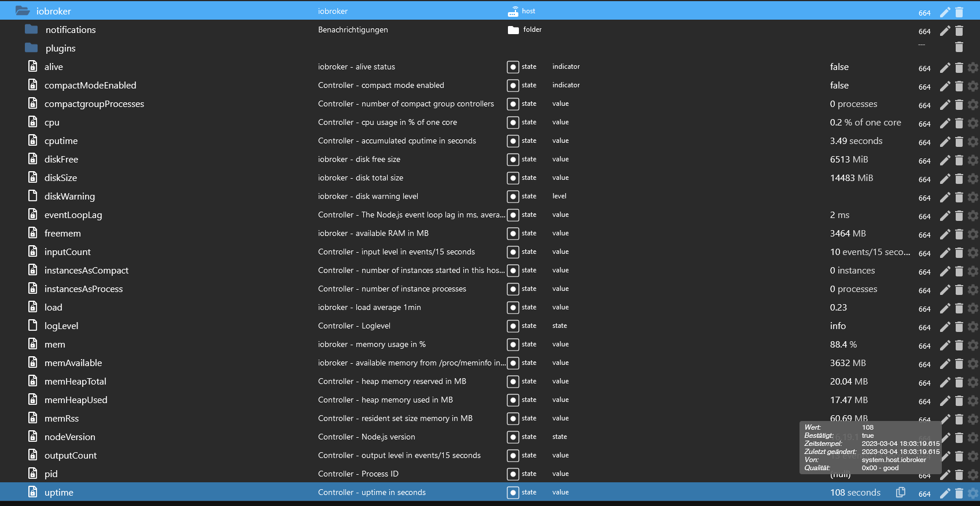Open custom settings gear for diskWarning
This screenshot has height=506, width=980.
point(973,197)
